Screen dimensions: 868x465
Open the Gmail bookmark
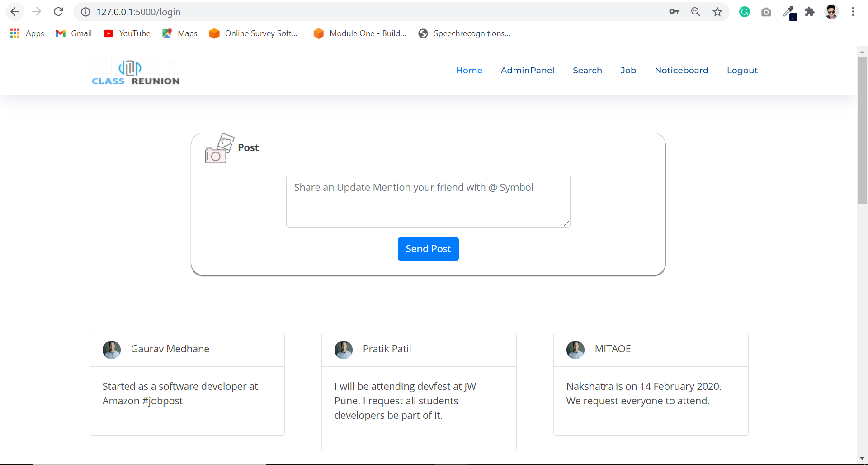click(x=74, y=33)
